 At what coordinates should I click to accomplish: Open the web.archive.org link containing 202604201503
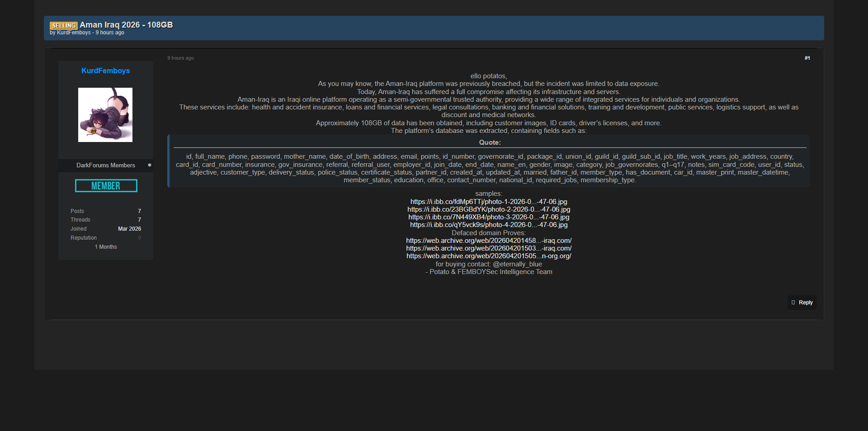(x=488, y=248)
